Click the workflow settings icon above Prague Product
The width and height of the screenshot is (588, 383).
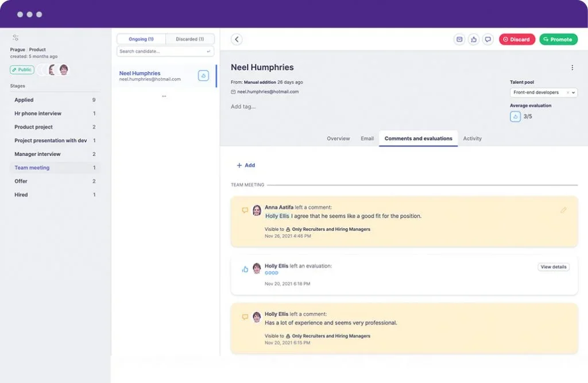pyautogui.click(x=16, y=37)
